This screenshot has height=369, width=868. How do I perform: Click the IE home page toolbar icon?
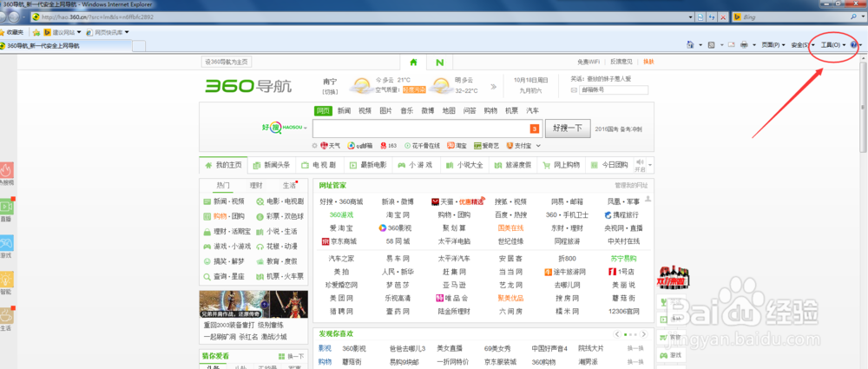(x=690, y=45)
